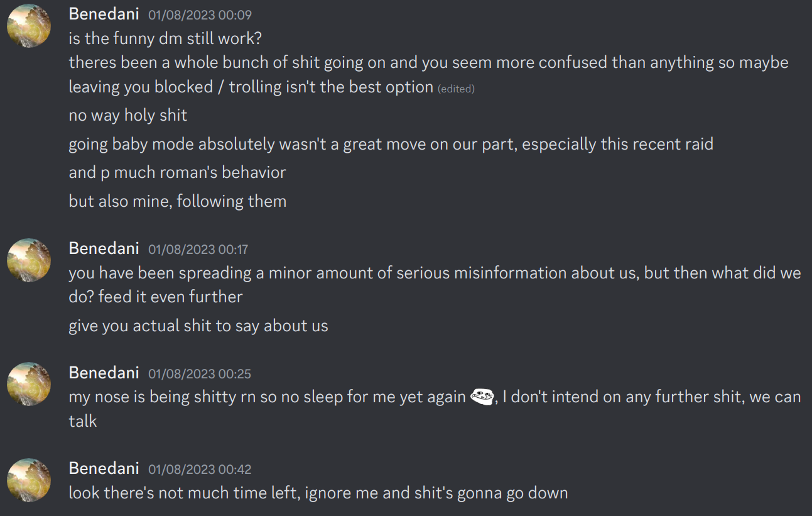Click Benedani's avatar on the 00:42 message
Screen dimensions: 812x516
29,480
